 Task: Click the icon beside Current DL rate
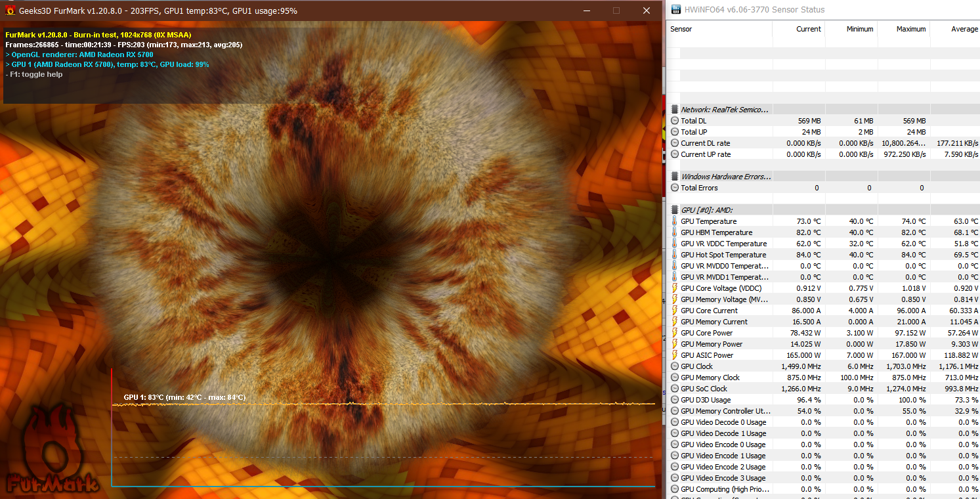click(675, 143)
